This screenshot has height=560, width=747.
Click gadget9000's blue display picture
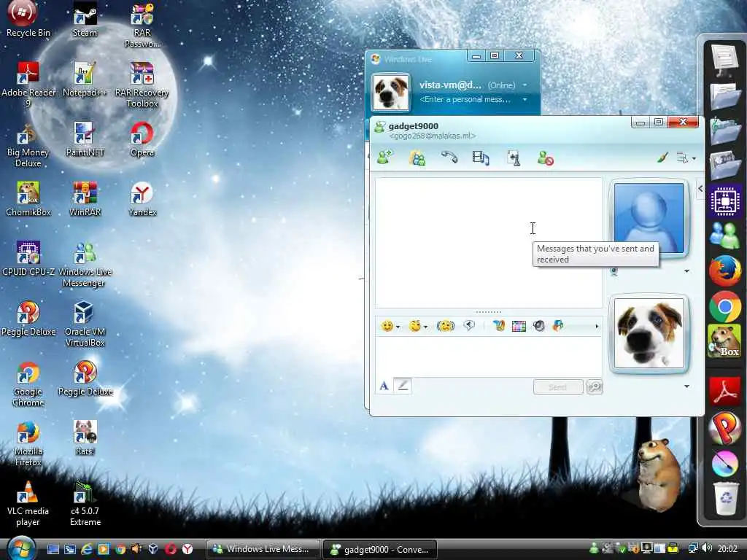649,217
